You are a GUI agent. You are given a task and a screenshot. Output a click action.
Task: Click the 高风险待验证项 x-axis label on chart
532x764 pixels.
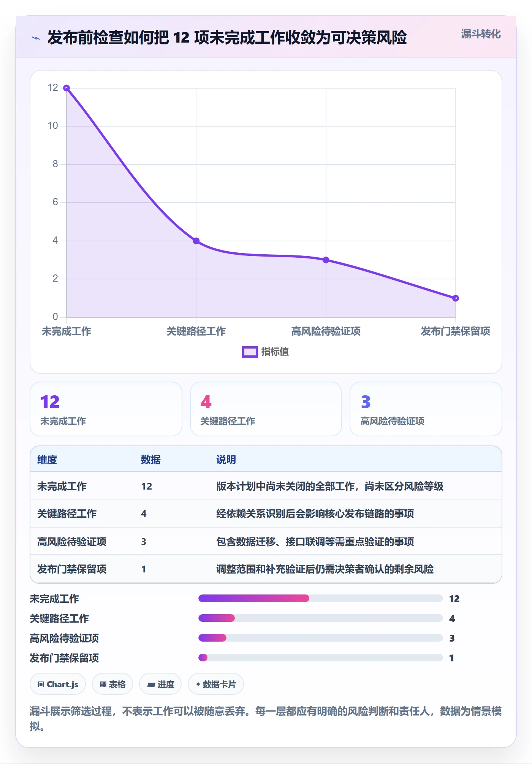[326, 331]
